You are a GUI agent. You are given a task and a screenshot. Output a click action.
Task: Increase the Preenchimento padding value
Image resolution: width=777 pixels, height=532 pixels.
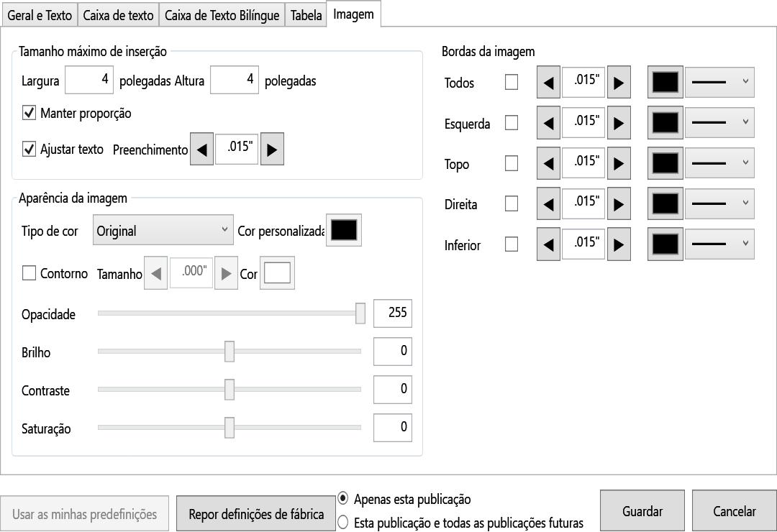point(272,149)
